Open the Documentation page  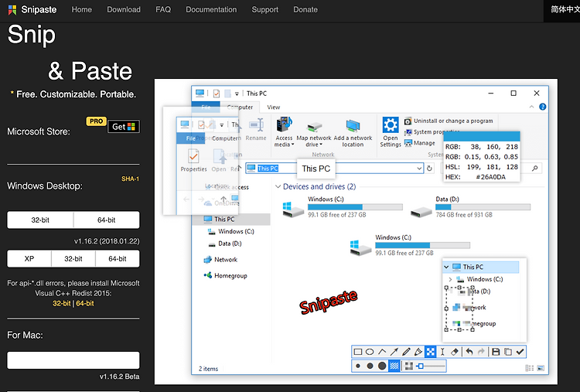[x=211, y=9]
